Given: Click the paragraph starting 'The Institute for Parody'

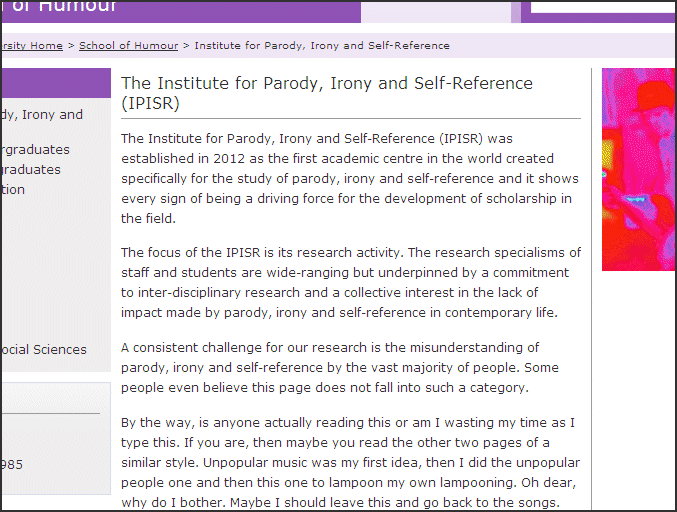Looking at the screenshot, I should [x=350, y=179].
